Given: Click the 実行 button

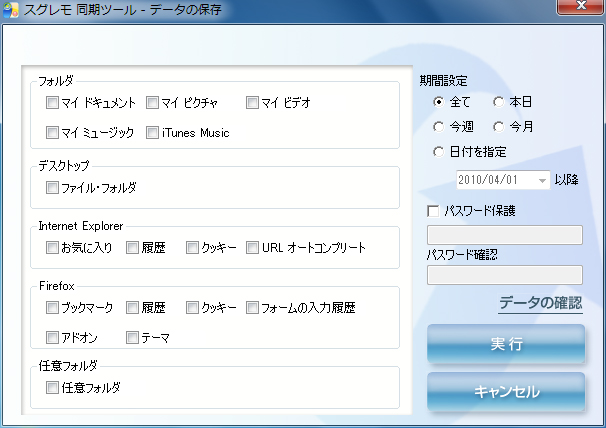Looking at the screenshot, I should coord(506,344).
